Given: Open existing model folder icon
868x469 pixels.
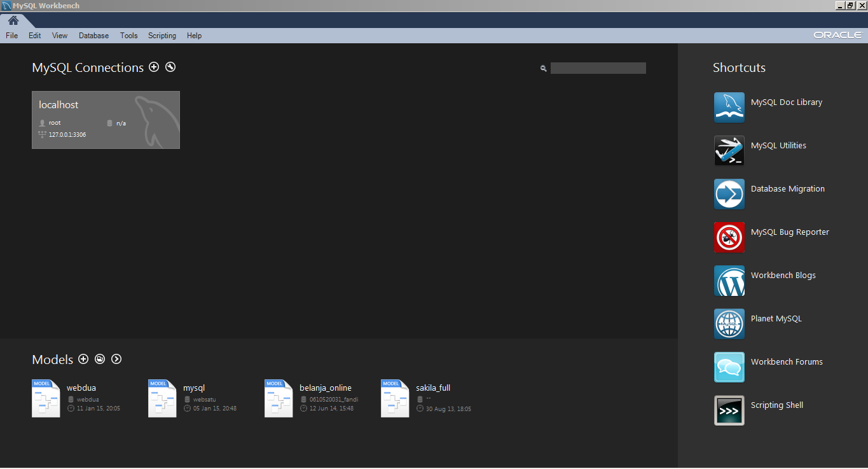Looking at the screenshot, I should tap(100, 359).
